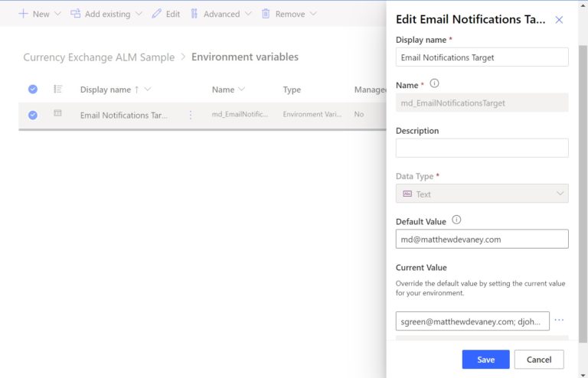Click the Cancel button
The image size is (588, 378).
539,359
